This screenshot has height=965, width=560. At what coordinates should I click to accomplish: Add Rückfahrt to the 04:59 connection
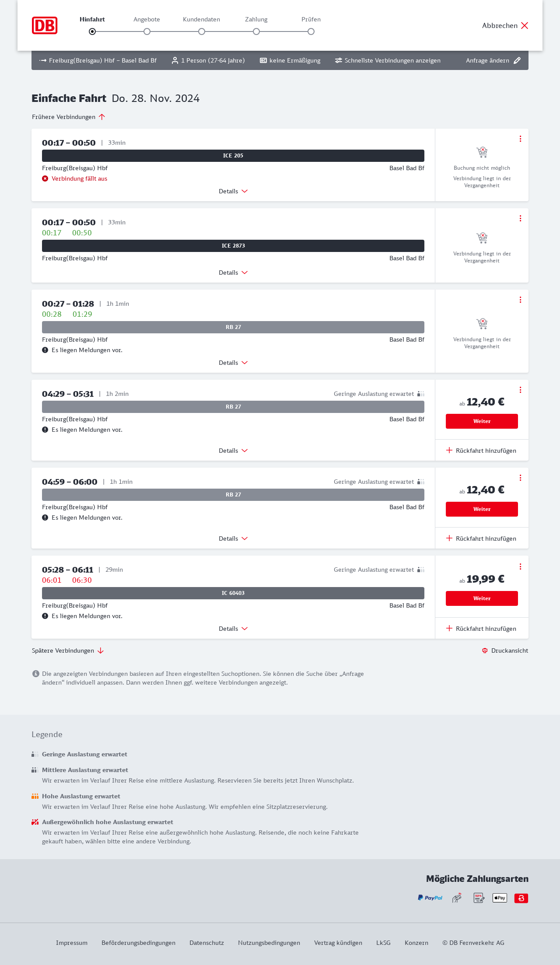click(x=481, y=538)
